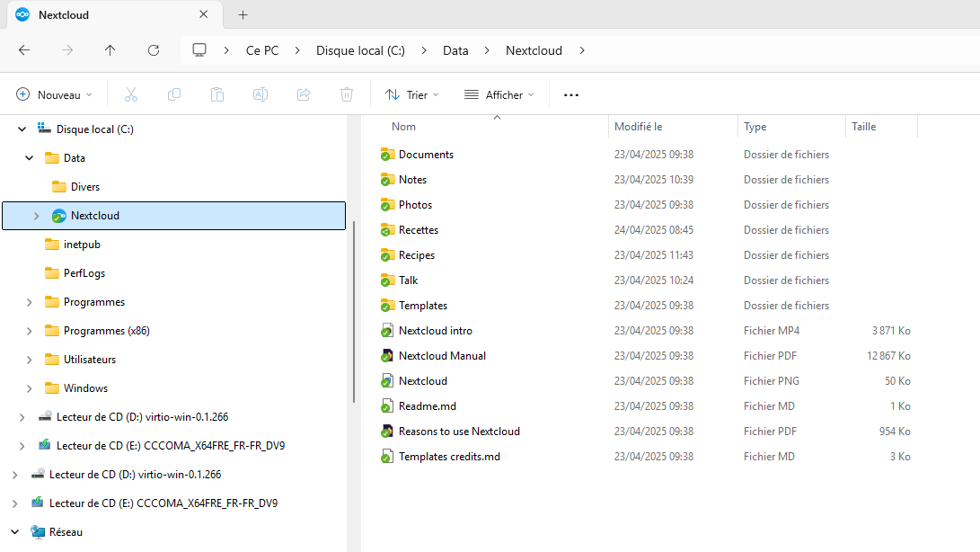This screenshot has width=980, height=552.
Task: Click the Cut scissors icon in toolbar
Action: point(131,94)
